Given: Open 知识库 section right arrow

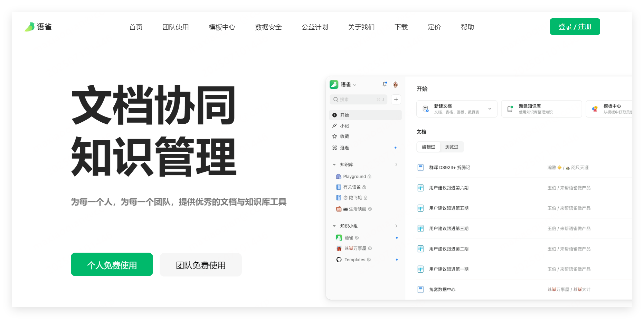Looking at the screenshot, I should tap(396, 165).
